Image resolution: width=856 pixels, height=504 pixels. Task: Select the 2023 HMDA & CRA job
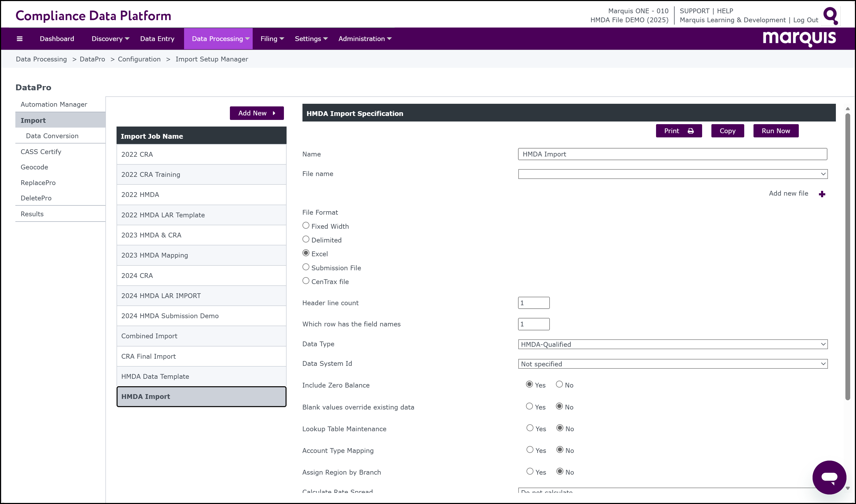(201, 235)
